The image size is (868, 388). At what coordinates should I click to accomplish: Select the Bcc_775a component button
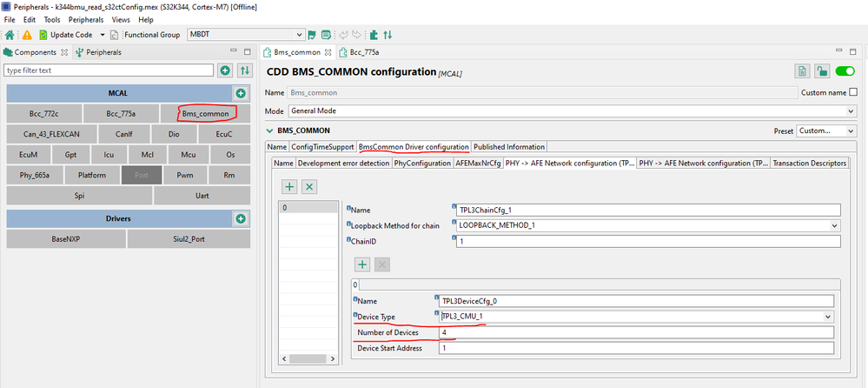pyautogui.click(x=122, y=113)
